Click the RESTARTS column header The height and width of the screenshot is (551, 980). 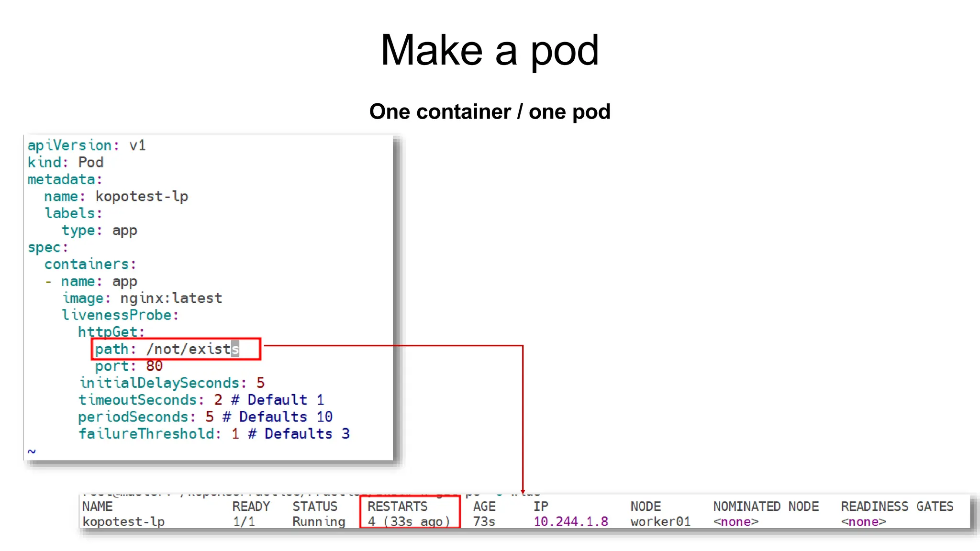point(398,507)
